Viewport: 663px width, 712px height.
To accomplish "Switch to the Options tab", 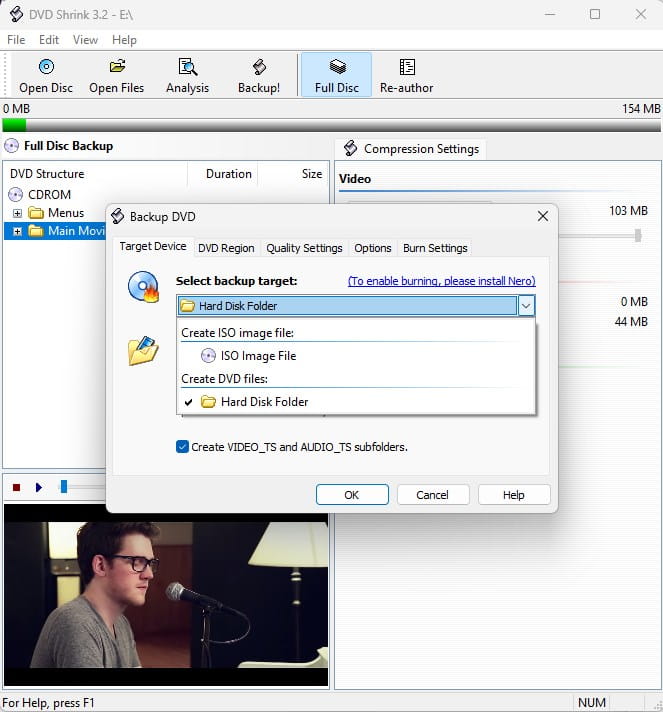I will [373, 248].
